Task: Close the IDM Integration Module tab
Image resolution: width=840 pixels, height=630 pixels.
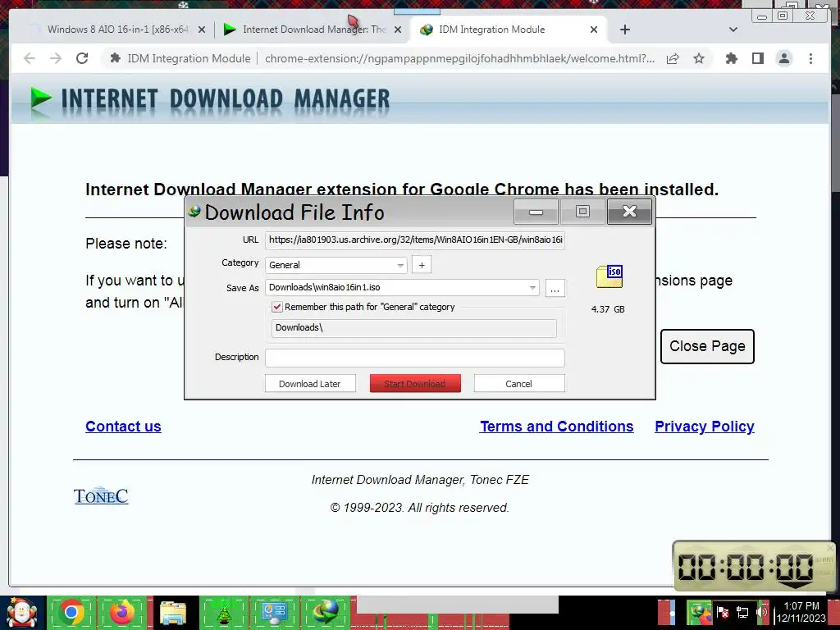Action: [594, 30]
